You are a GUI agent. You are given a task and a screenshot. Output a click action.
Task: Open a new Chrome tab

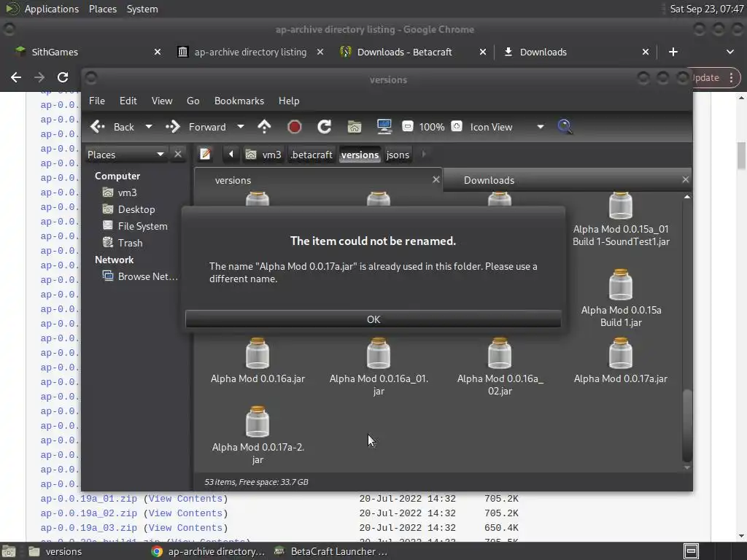(x=673, y=52)
